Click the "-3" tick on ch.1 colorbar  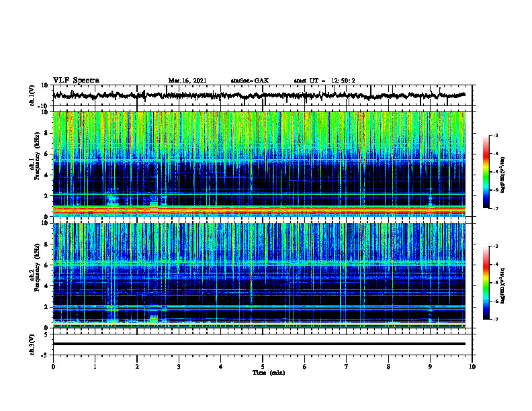click(x=495, y=136)
